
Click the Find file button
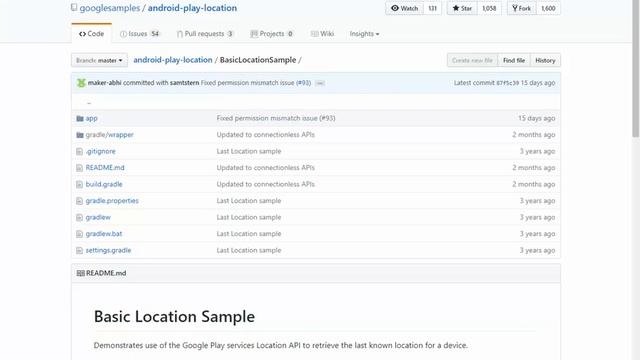(514, 60)
